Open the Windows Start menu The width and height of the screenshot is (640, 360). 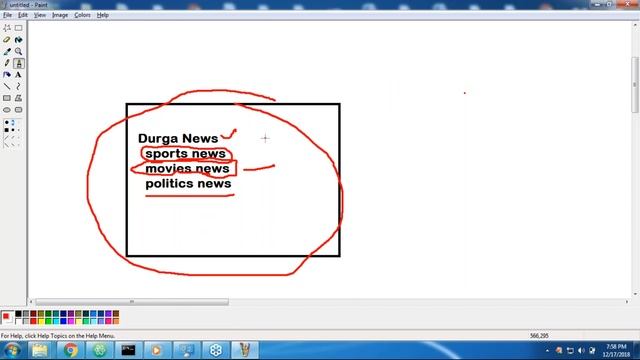[12, 350]
